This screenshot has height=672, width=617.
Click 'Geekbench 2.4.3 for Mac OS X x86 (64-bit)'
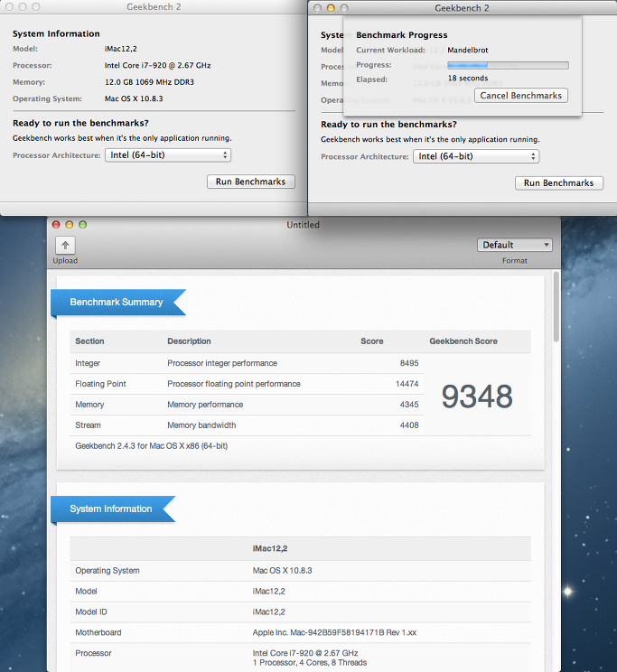pyautogui.click(x=152, y=445)
